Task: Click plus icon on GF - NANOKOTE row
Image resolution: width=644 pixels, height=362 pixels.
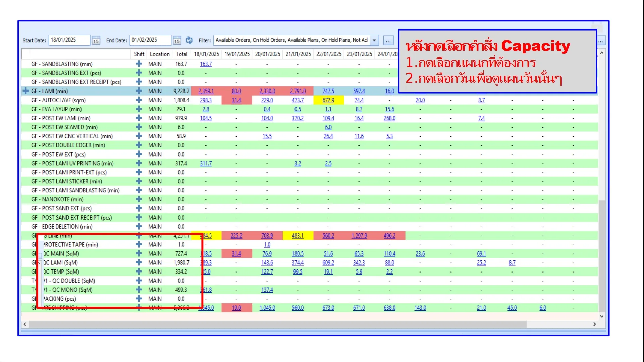Action: coord(139,199)
